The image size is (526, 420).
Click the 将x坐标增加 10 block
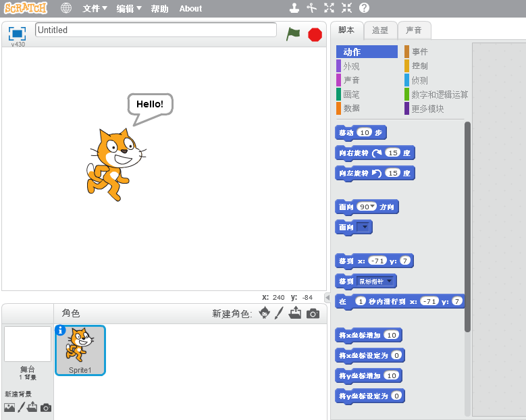point(369,335)
